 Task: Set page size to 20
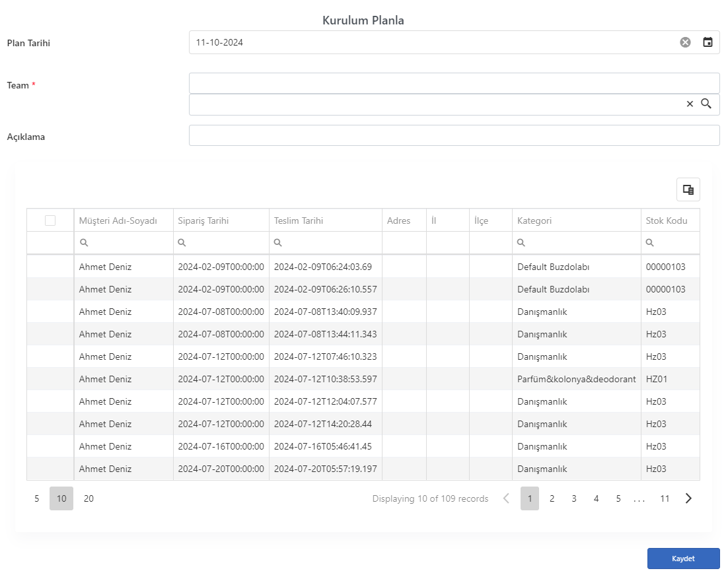tap(89, 498)
